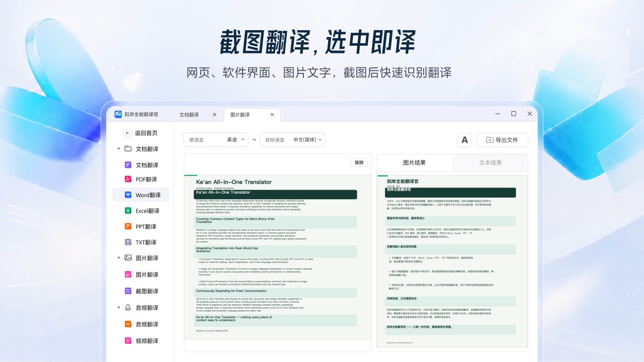Click the pink 图片翻译 item icon
This screenshot has height=362, width=644.
pyautogui.click(x=128, y=275)
